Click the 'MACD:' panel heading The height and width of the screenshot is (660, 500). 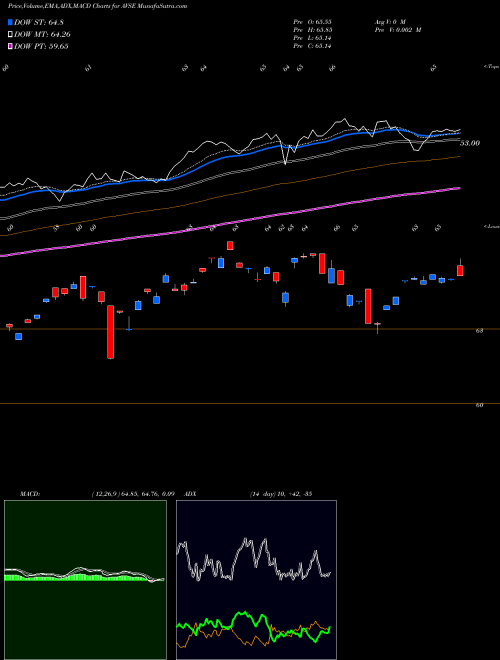tap(30, 493)
